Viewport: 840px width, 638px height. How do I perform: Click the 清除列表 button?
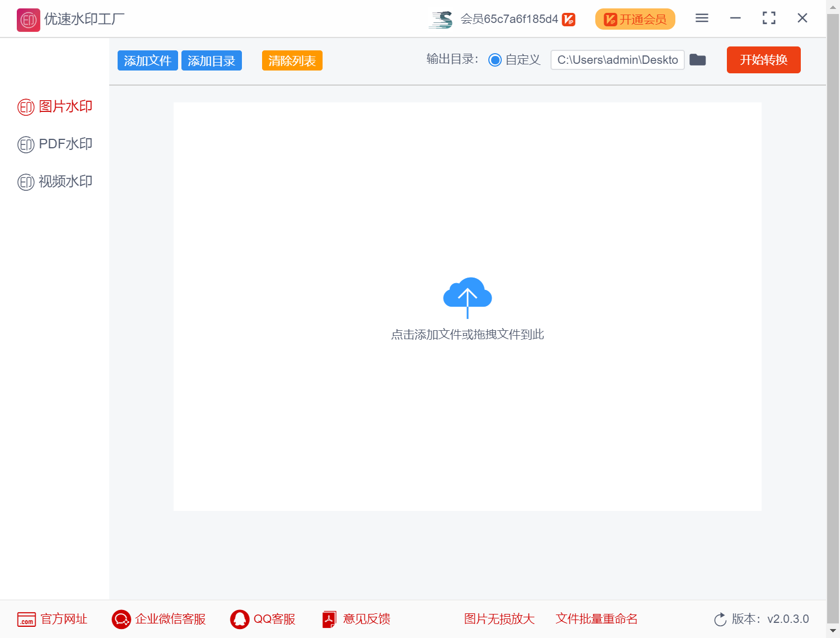tap(292, 60)
